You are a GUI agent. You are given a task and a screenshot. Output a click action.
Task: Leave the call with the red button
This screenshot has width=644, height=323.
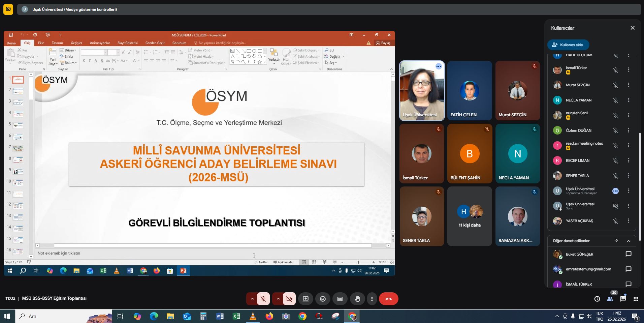pos(388,299)
